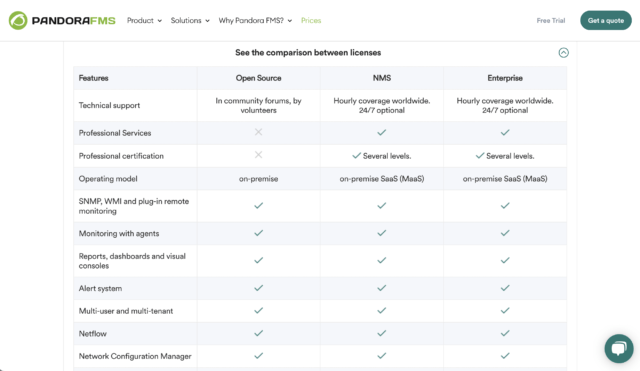Click the cross icon for Open Source Professional Services
The height and width of the screenshot is (371, 640).
pyautogui.click(x=258, y=132)
